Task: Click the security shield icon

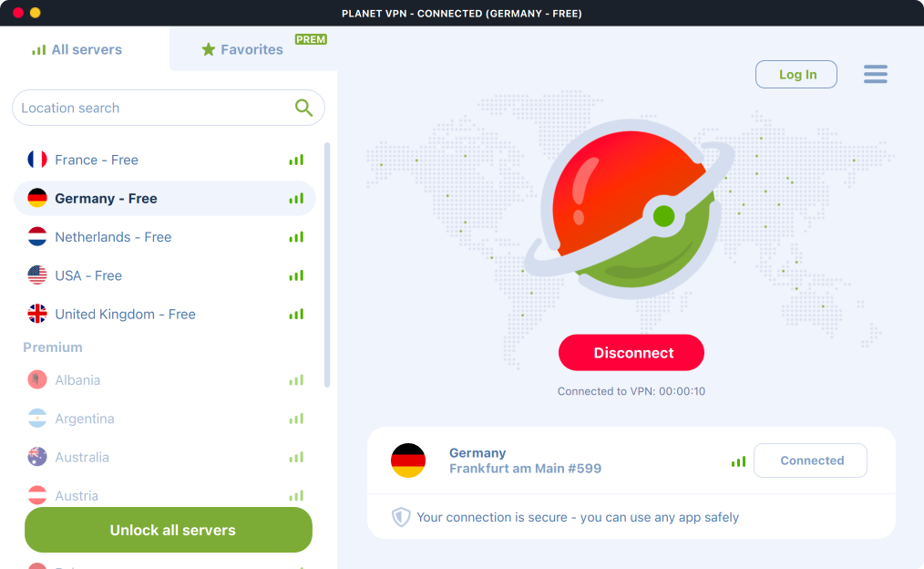Action: click(401, 517)
